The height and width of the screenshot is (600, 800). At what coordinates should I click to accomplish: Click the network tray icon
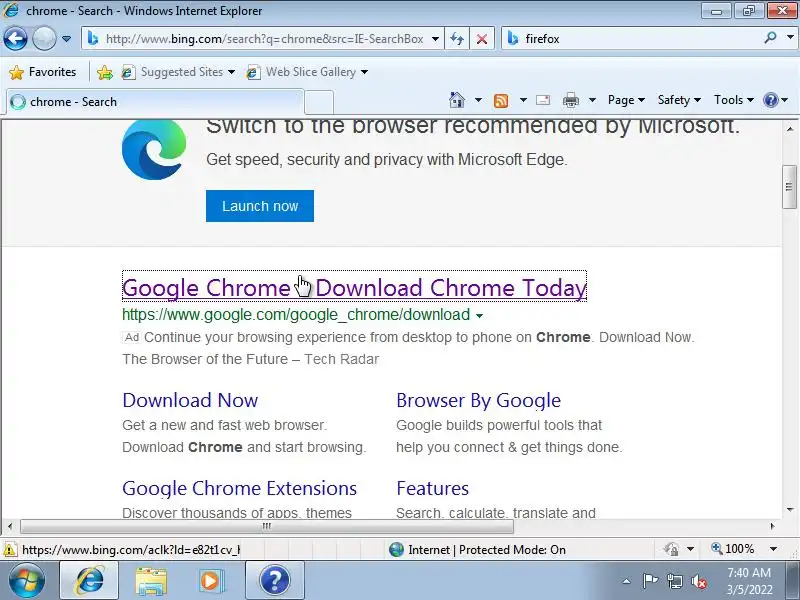pyautogui.click(x=674, y=581)
